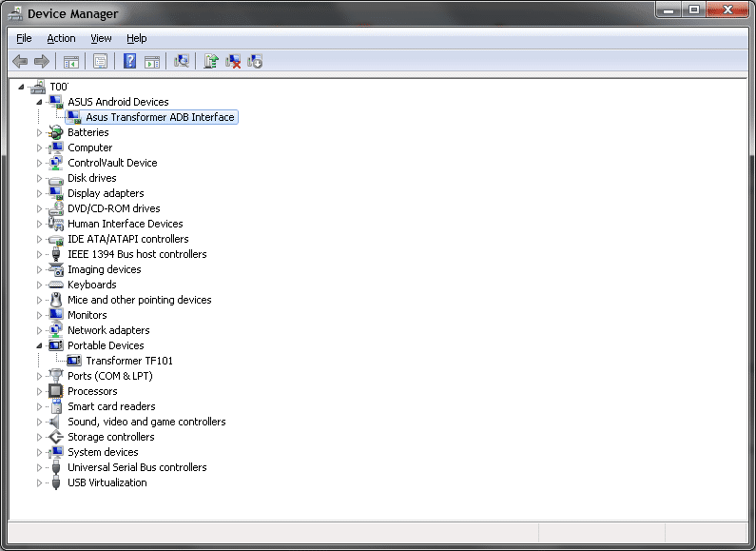Select the Monitors label

[x=87, y=315]
